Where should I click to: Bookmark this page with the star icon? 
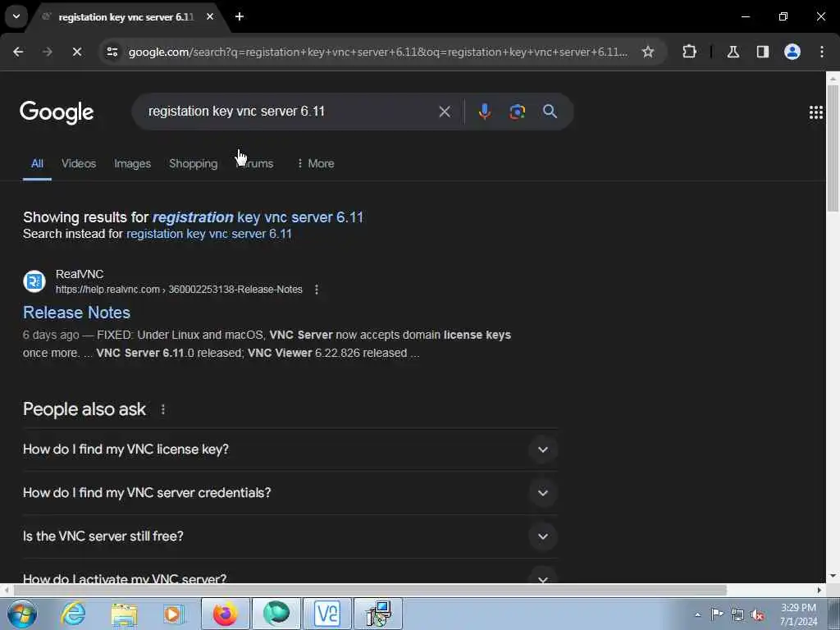tap(648, 52)
